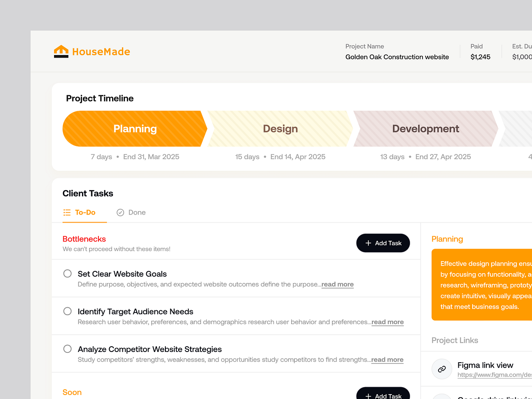Click the chain icon beside Figma link view
The width and height of the screenshot is (532, 399).
(x=442, y=369)
